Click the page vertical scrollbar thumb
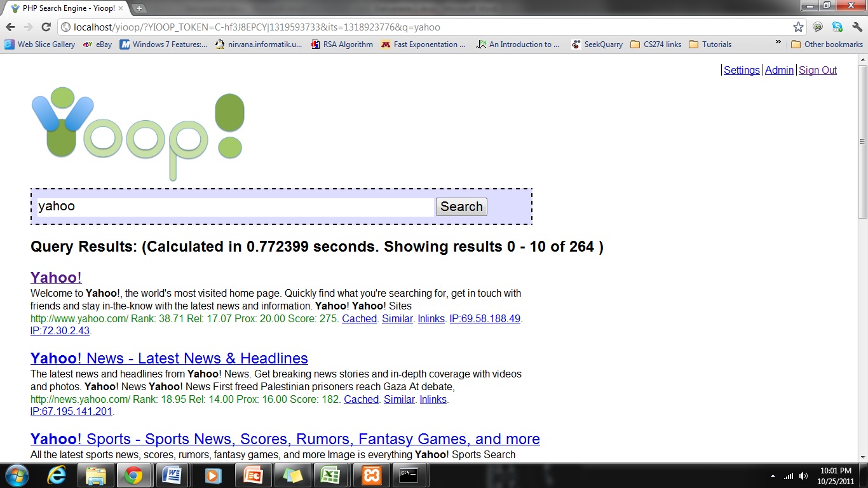868x488 pixels. tap(862, 142)
